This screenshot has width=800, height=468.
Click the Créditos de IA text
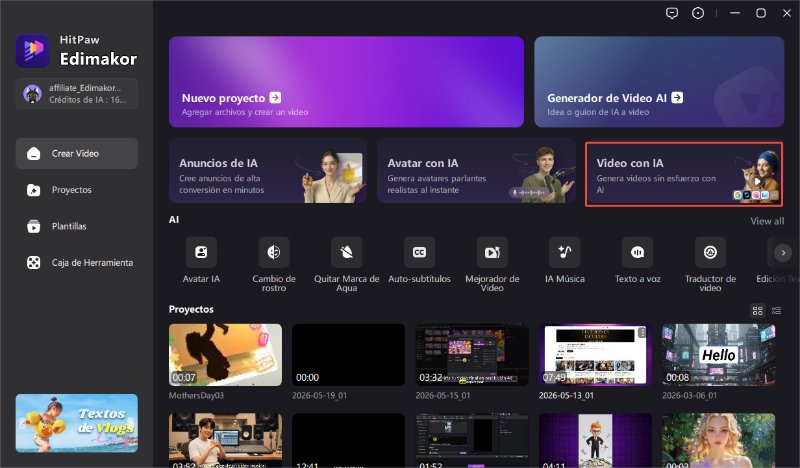coord(87,100)
